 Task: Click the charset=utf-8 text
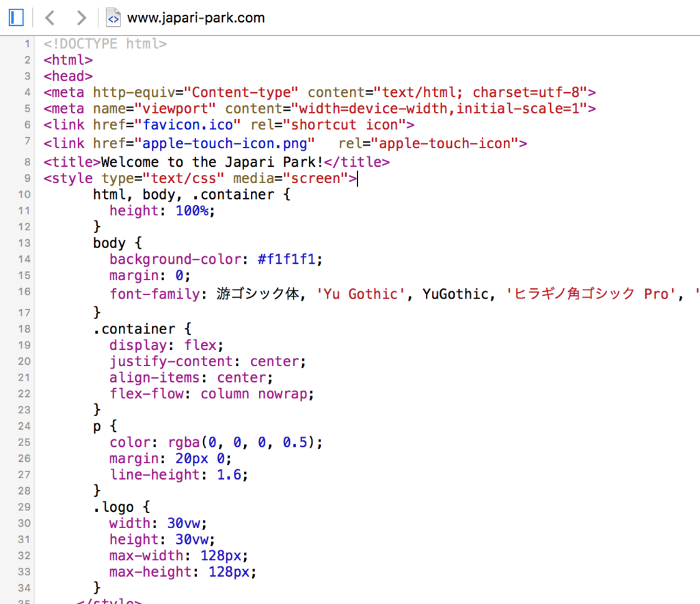(526, 92)
